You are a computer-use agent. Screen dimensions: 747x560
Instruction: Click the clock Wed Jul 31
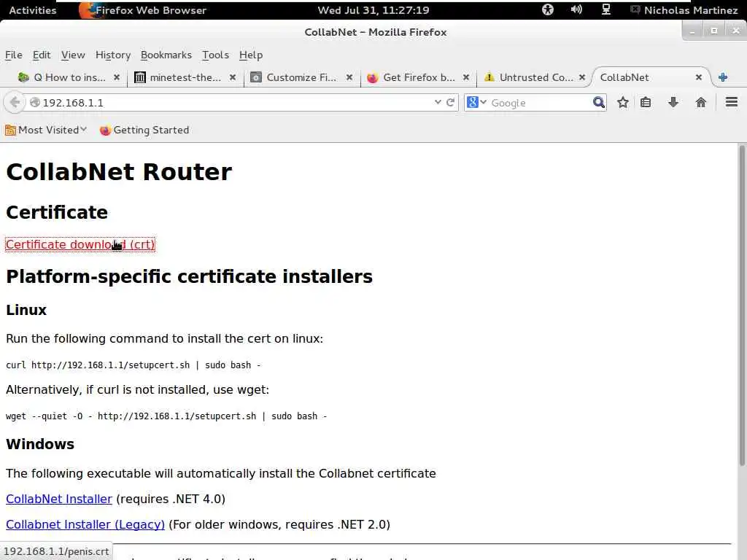[373, 10]
